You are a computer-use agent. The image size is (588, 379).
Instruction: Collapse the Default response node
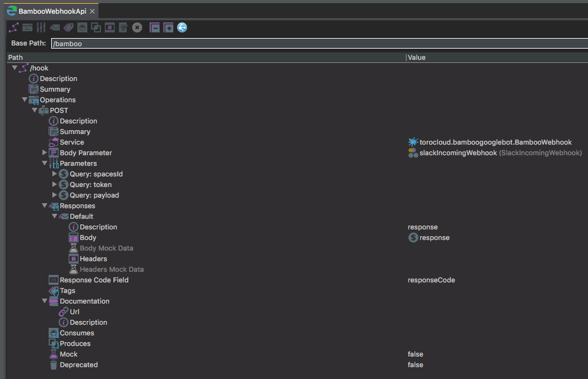point(54,216)
